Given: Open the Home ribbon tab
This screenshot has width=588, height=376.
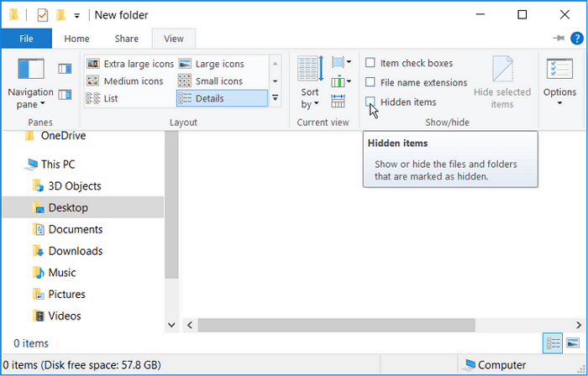Looking at the screenshot, I should pos(76,39).
